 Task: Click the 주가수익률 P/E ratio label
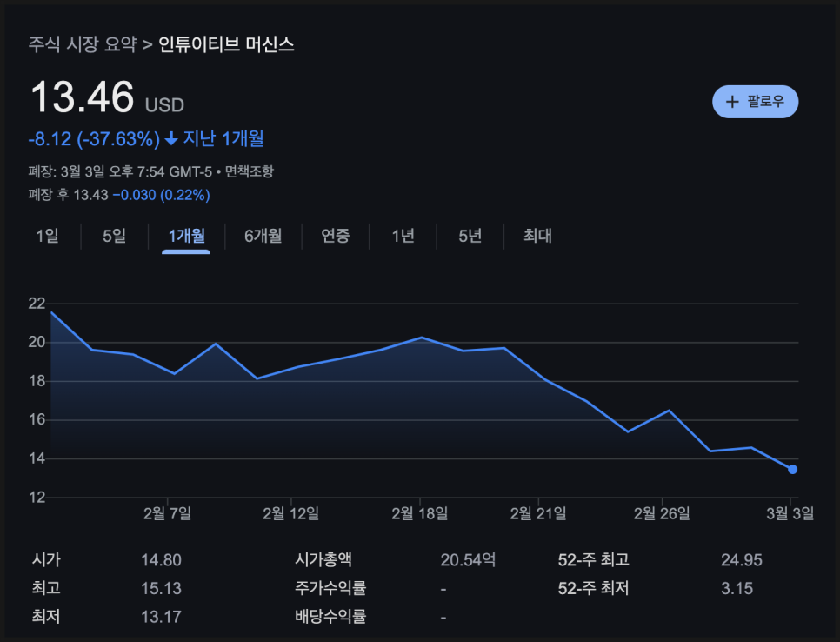coord(330,588)
